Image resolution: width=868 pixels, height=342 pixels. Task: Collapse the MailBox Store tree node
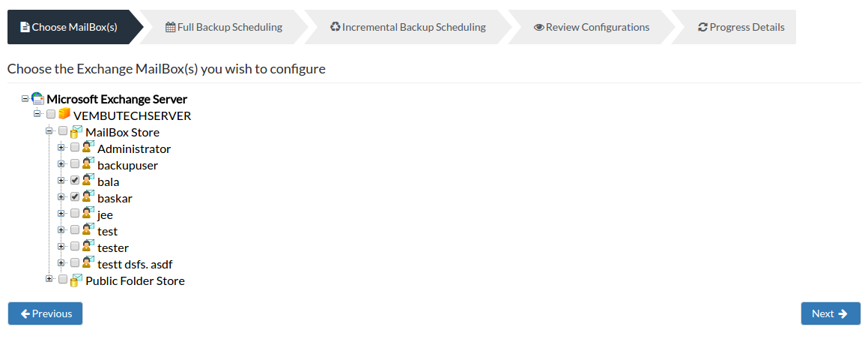[49, 131]
